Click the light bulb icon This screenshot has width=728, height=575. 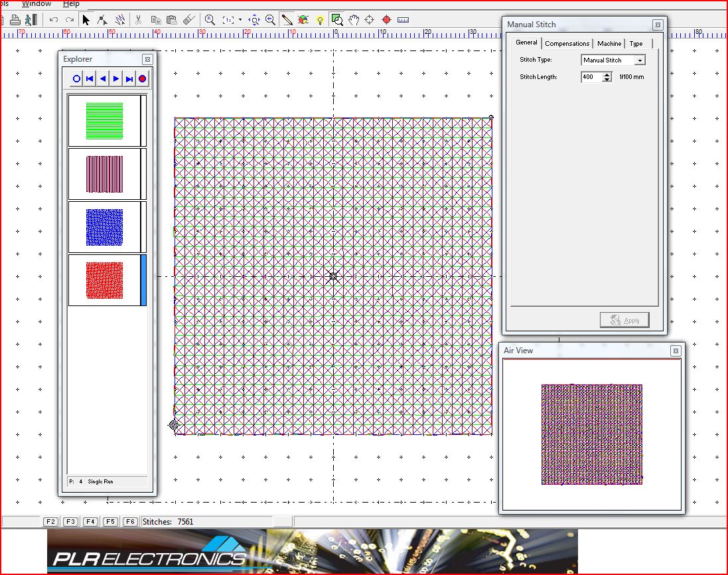320,20
